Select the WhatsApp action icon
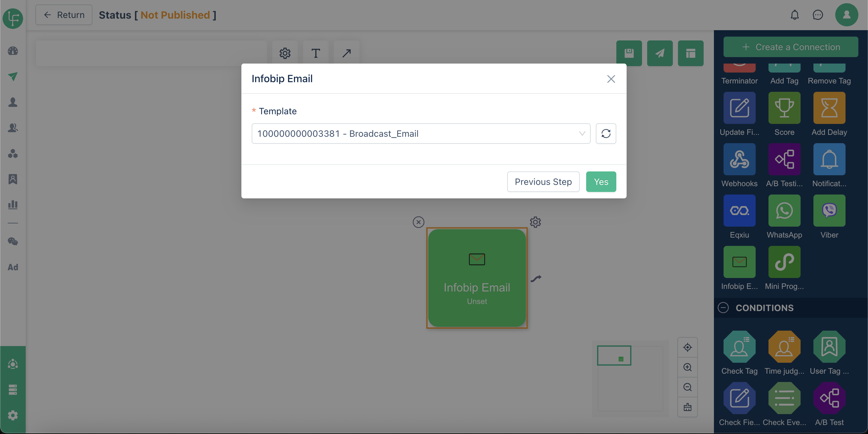 [784, 211]
